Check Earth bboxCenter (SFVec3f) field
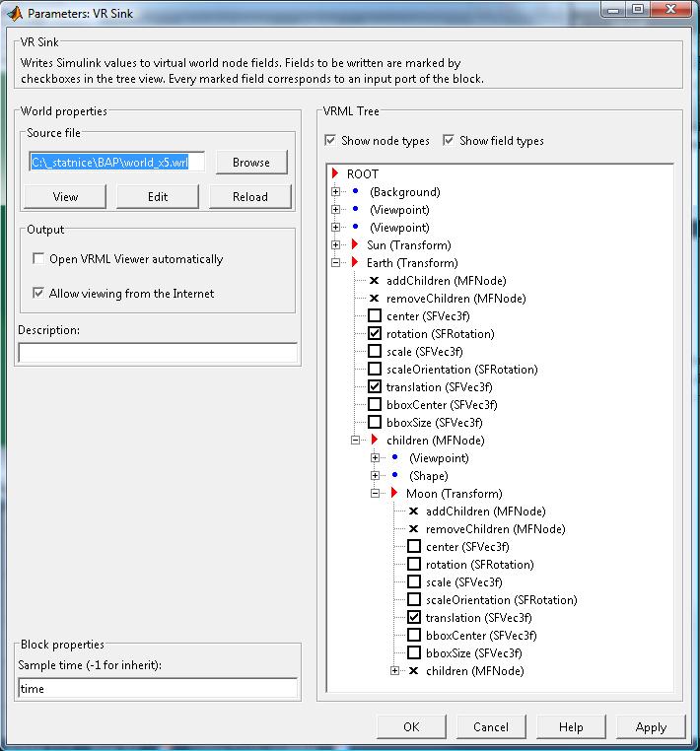Screen dimensions: 700x751 (x=375, y=404)
